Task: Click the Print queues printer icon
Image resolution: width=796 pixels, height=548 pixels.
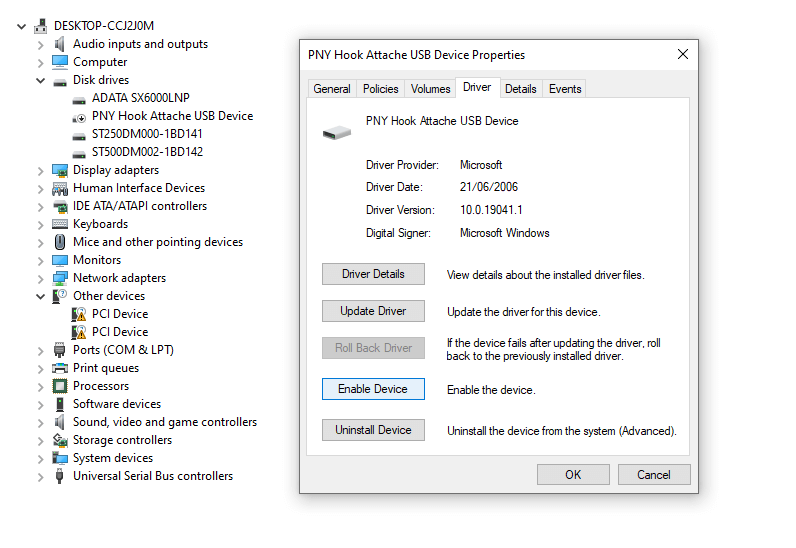Action: [59, 368]
